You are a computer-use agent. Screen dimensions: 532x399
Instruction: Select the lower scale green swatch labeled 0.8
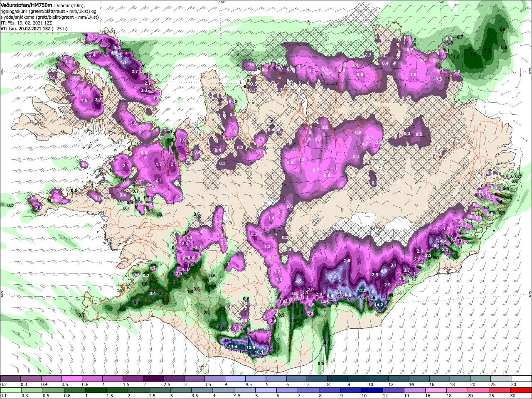coord(75,390)
